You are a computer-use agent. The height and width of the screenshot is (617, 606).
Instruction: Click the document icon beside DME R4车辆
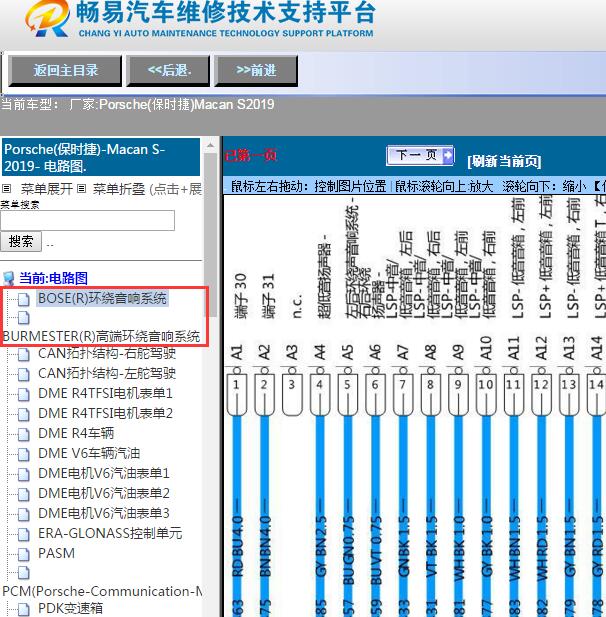[x=24, y=434]
